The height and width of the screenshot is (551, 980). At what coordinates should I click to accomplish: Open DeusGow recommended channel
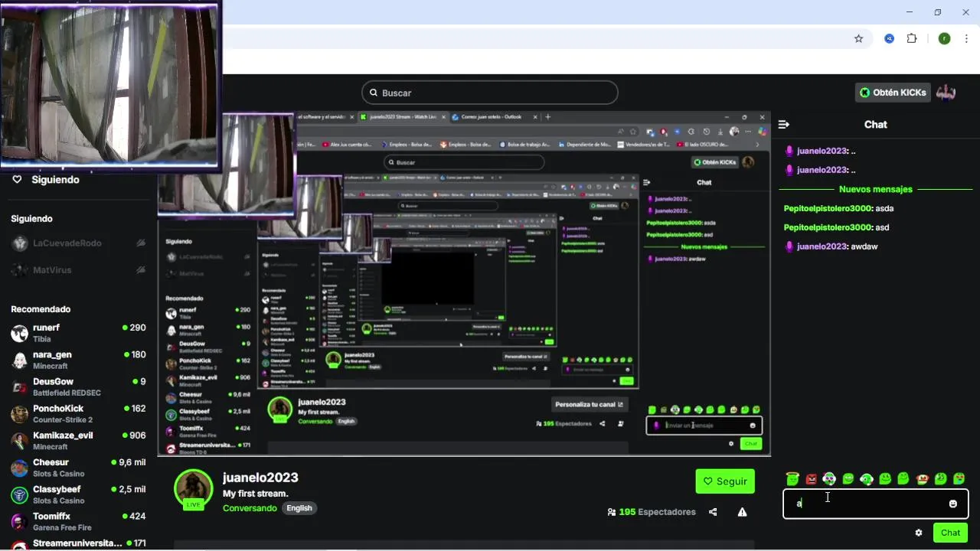pyautogui.click(x=78, y=386)
